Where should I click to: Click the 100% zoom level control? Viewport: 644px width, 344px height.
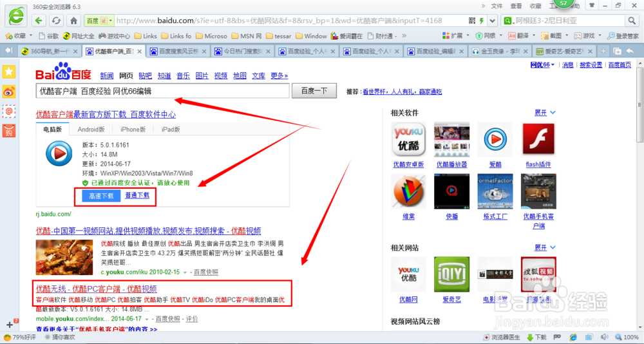pos(627,338)
